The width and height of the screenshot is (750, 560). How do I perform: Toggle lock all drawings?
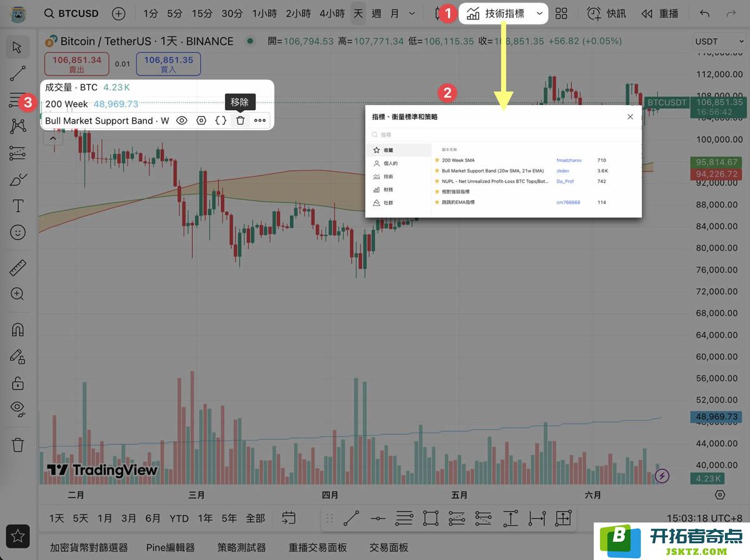point(17,382)
